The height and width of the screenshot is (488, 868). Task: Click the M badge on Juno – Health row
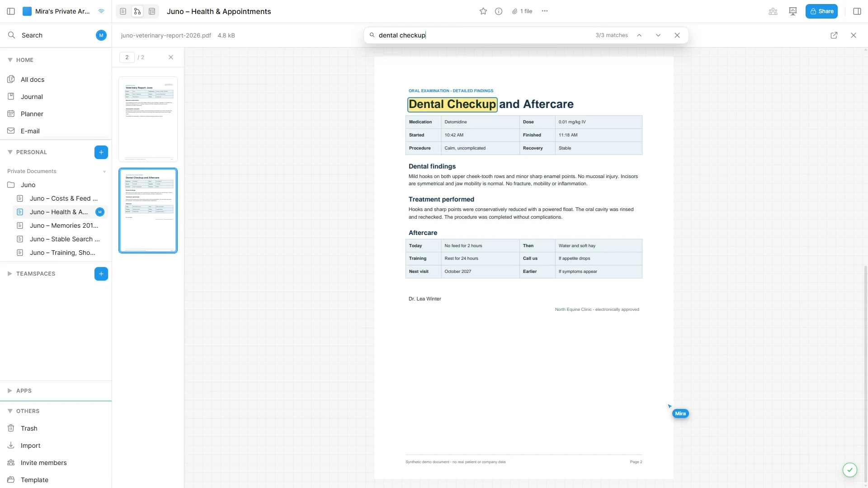click(x=100, y=212)
